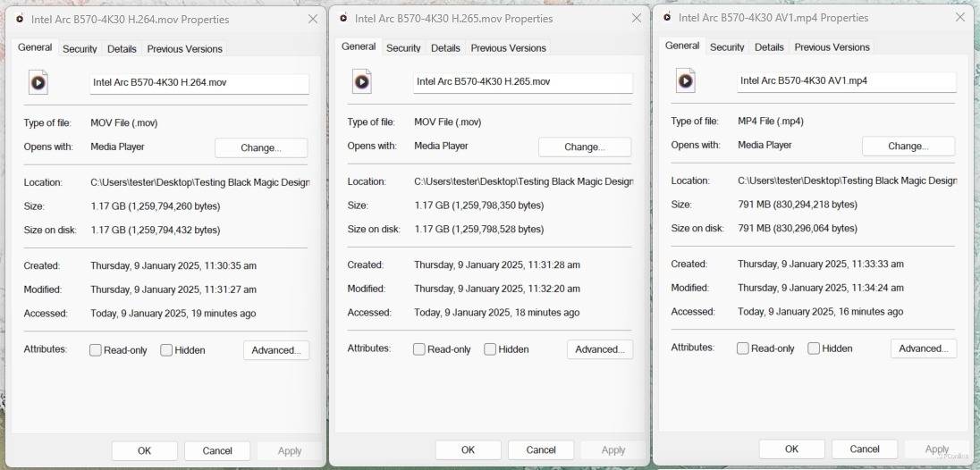Click Location path in AV1.mp4 properties

click(848, 180)
